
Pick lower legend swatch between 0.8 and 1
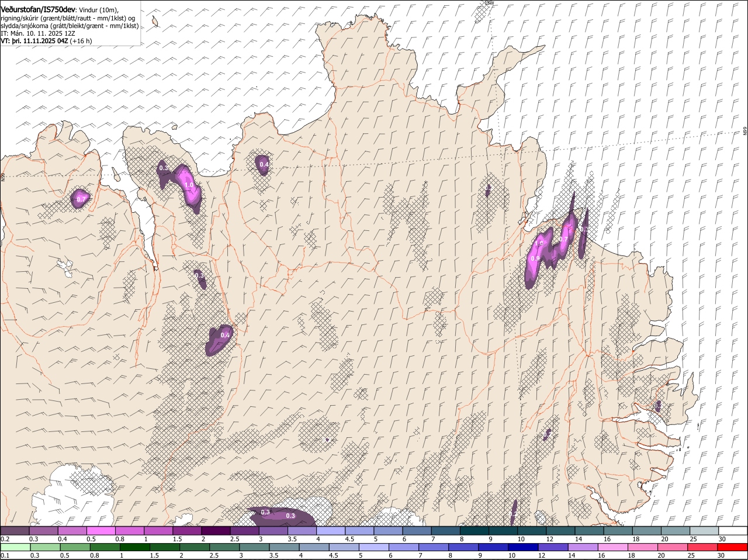[105, 547]
